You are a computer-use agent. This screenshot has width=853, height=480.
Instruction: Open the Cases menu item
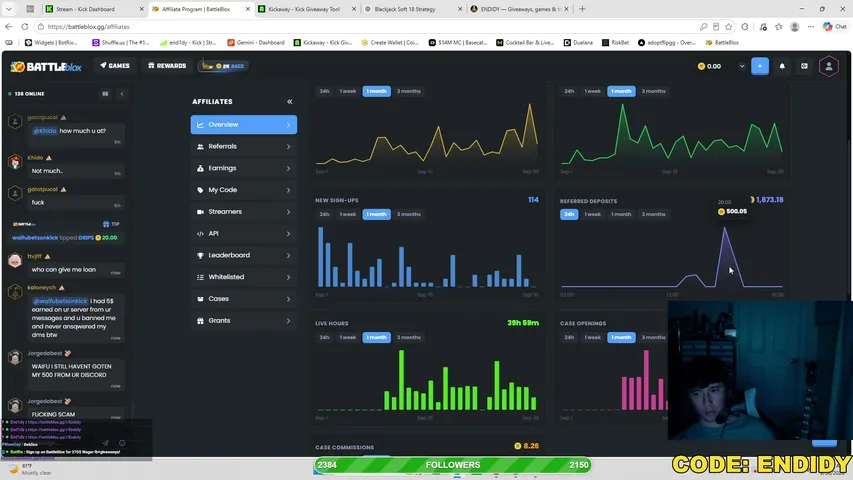(244, 299)
